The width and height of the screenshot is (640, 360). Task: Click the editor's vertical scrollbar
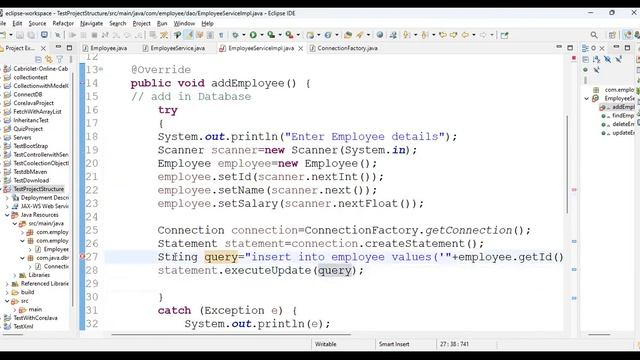[x=567, y=164]
